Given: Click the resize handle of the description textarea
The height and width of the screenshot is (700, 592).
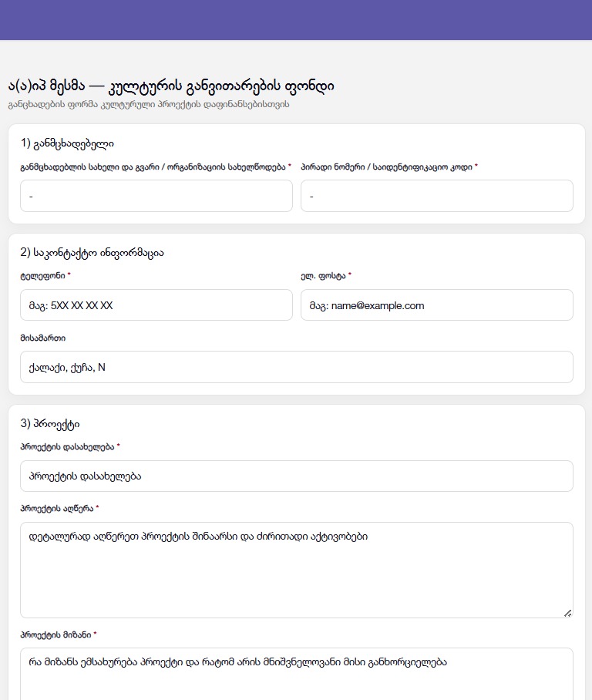Looking at the screenshot, I should [x=568, y=613].
